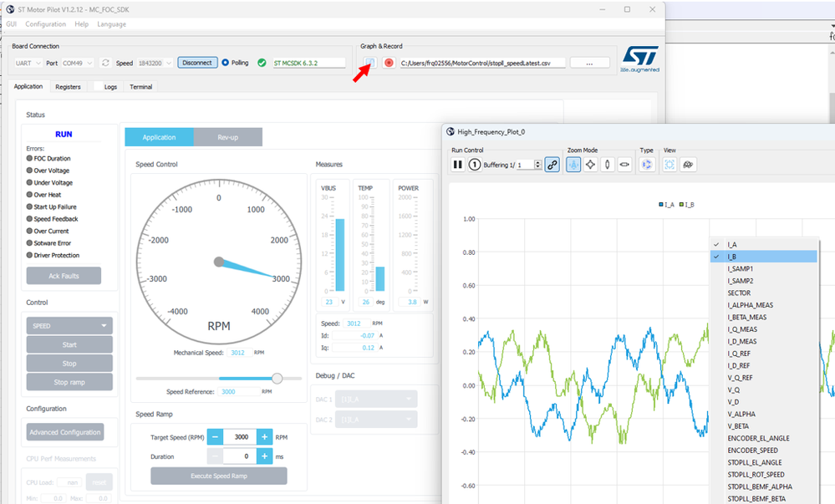Open the curve appearance view icon
Screen dimensions: 835x504
point(688,165)
